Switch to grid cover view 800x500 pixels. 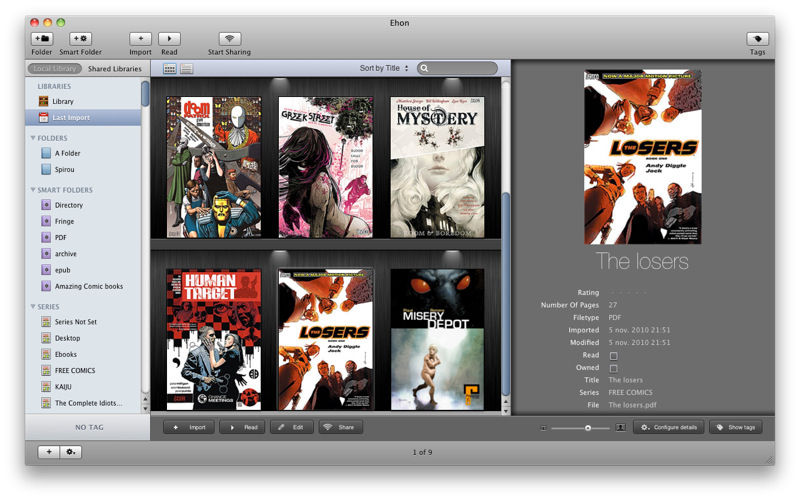170,68
